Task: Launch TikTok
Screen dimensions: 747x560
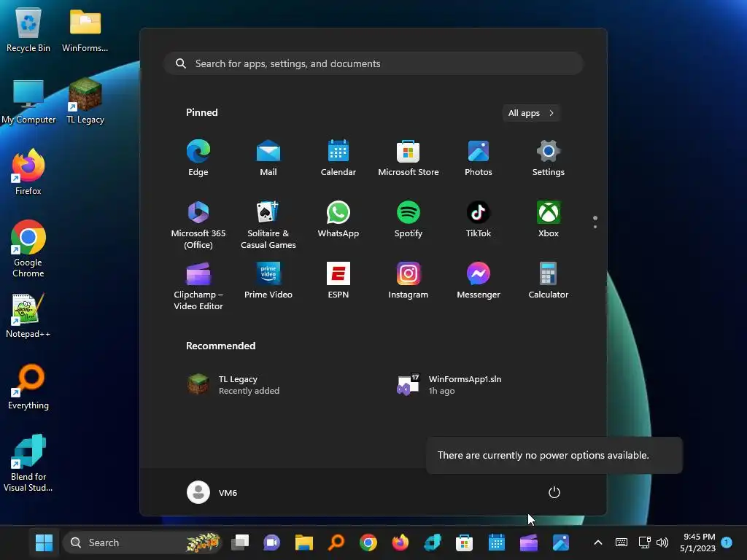Action: click(479, 219)
